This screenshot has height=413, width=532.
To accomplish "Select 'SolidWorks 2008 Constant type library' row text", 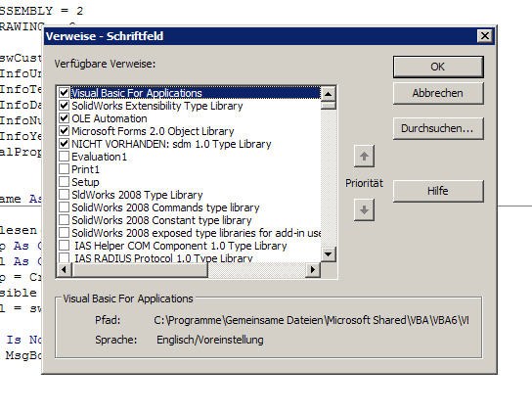I will [161, 220].
